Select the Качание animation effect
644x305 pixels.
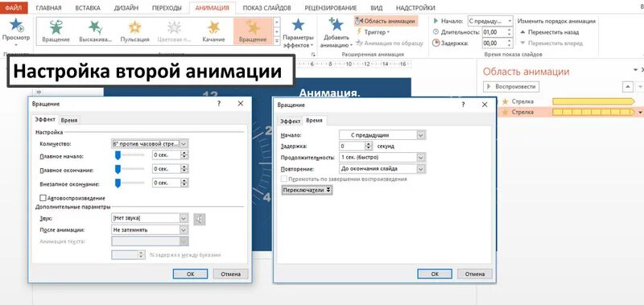(x=213, y=31)
